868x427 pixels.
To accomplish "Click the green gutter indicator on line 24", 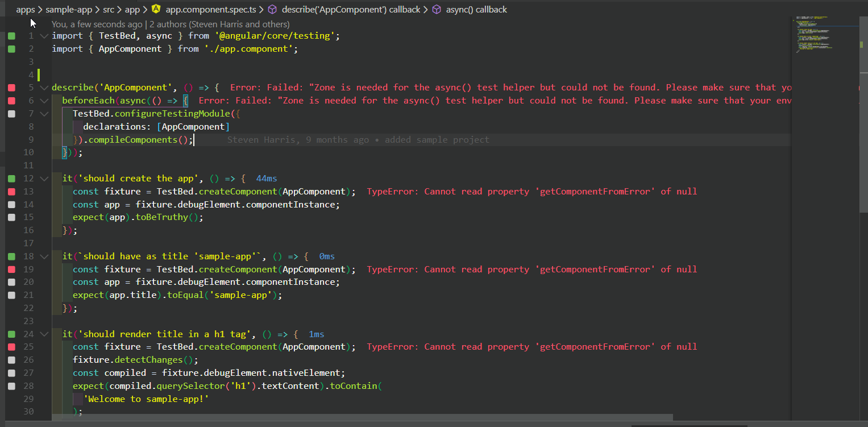I will [x=11, y=334].
